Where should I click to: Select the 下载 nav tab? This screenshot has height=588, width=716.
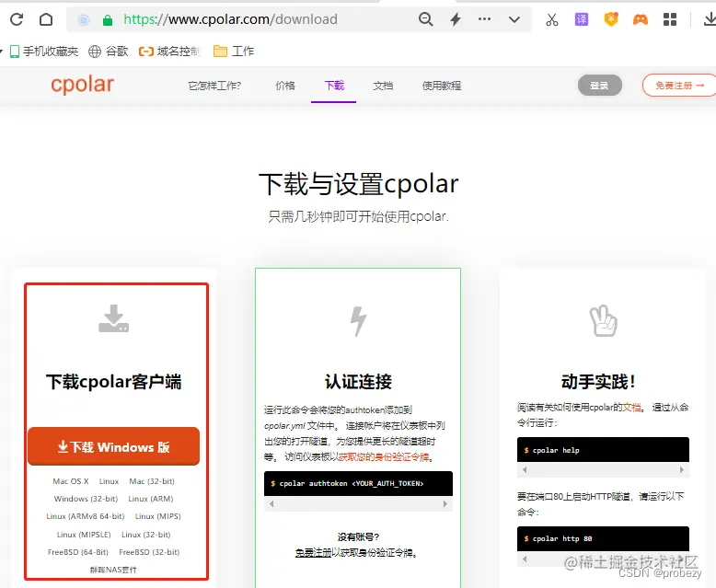334,86
